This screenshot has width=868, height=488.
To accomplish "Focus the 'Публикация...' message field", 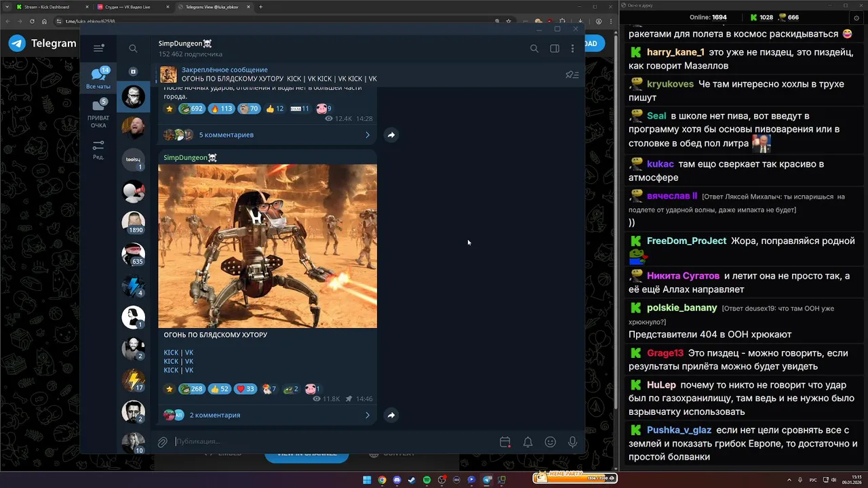I will pyautogui.click(x=332, y=441).
